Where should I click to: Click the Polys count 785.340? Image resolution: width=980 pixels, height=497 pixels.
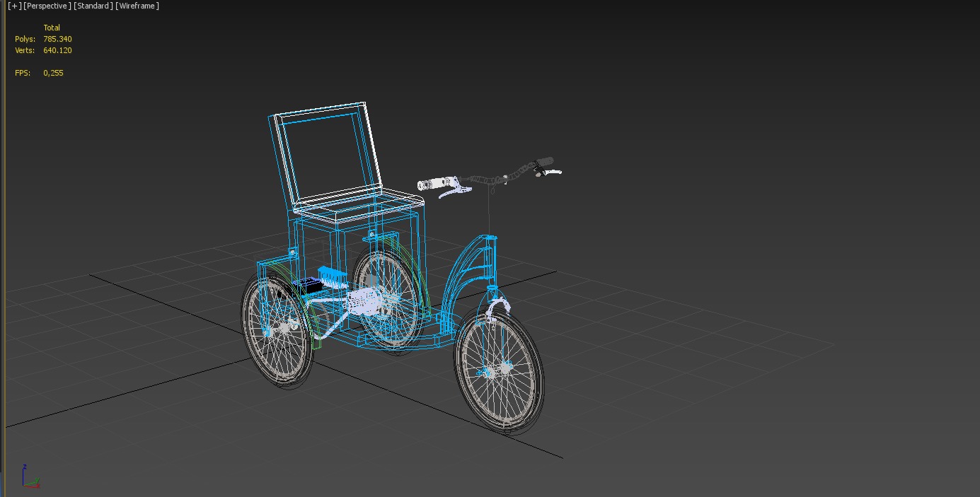point(57,39)
